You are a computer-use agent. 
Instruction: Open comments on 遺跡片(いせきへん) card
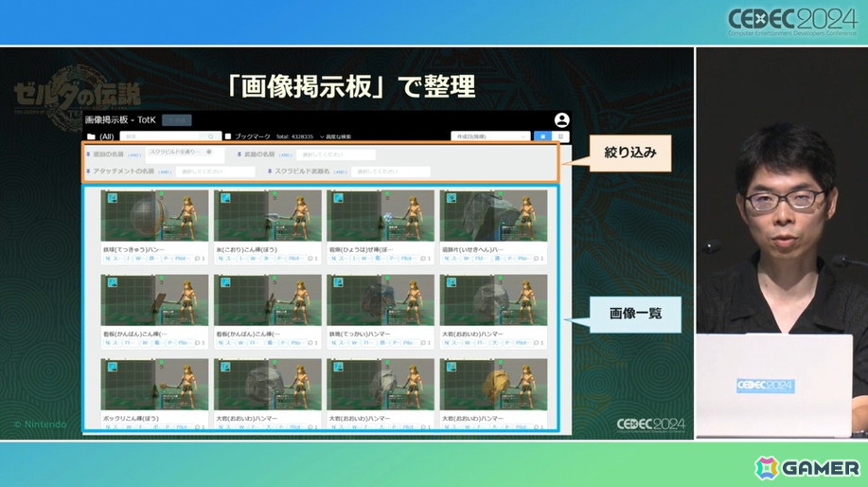539,259
